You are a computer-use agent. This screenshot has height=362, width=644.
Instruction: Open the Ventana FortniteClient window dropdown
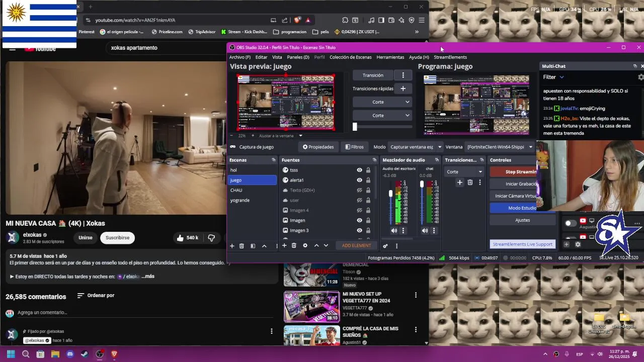499,147
